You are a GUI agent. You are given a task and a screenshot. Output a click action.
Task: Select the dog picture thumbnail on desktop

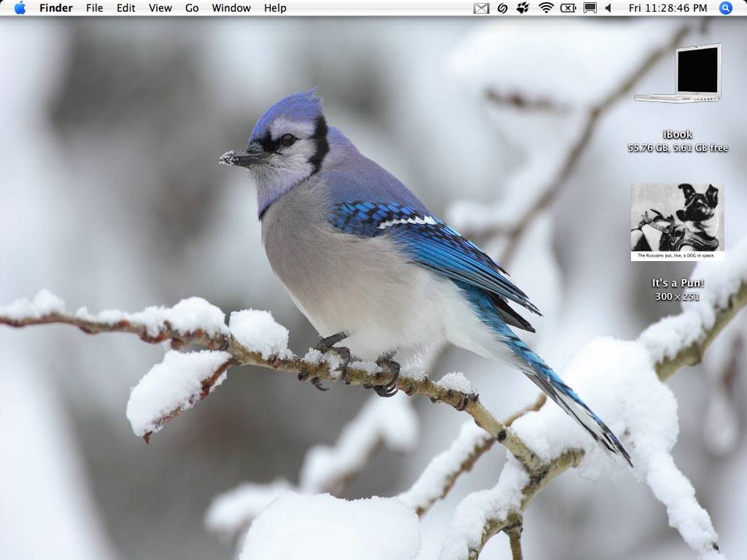(x=678, y=222)
